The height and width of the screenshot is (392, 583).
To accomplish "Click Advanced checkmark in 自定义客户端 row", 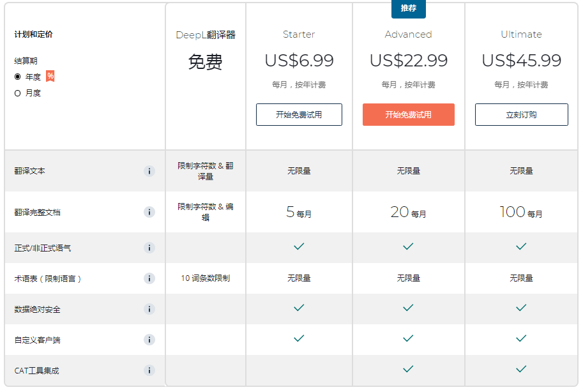I will (408, 338).
